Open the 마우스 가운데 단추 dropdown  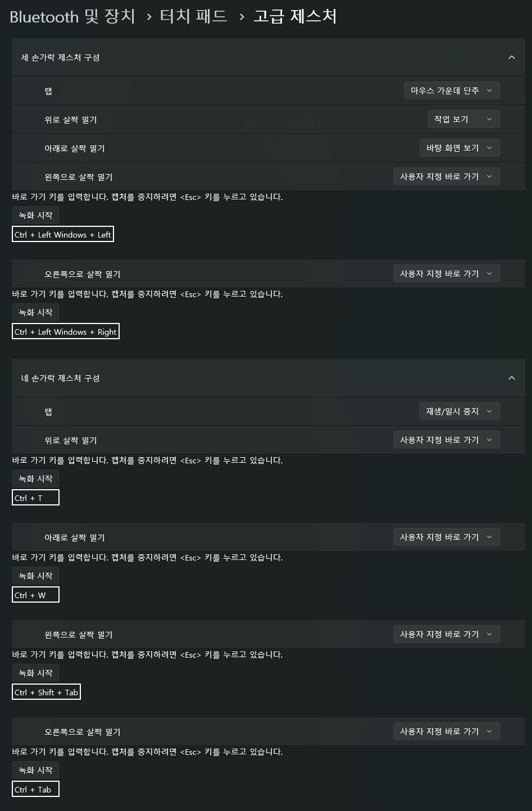(x=452, y=90)
